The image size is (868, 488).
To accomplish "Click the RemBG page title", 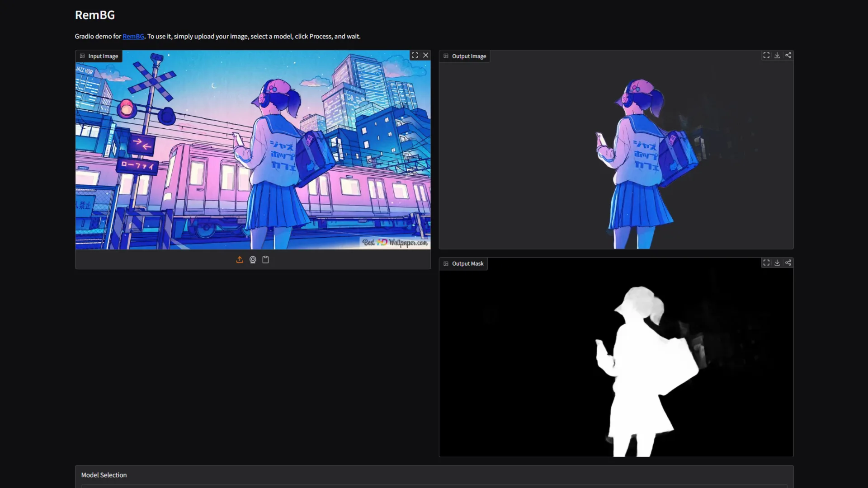I will (95, 15).
